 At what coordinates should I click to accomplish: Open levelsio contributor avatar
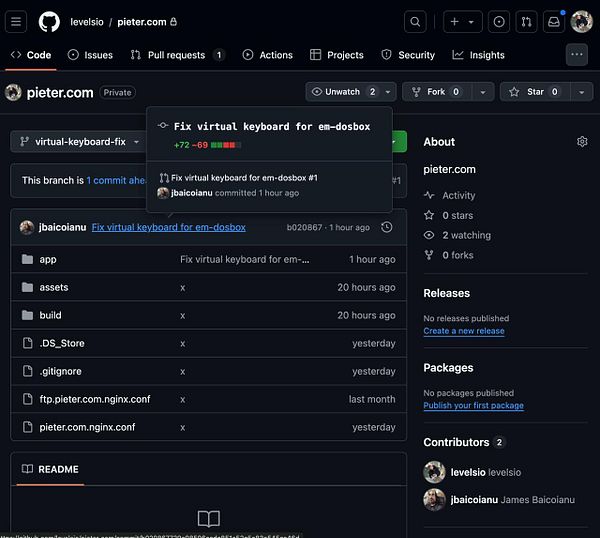click(434, 472)
